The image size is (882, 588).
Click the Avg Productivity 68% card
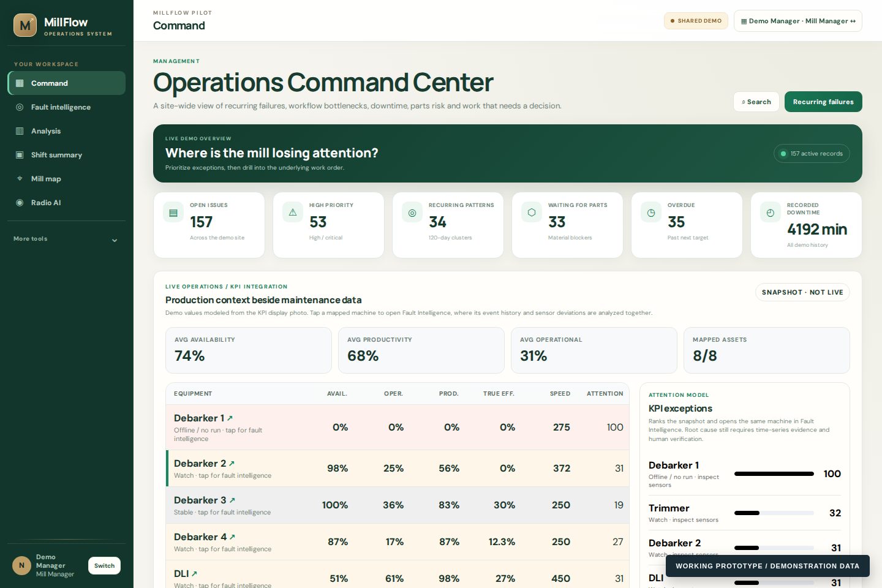coord(421,350)
